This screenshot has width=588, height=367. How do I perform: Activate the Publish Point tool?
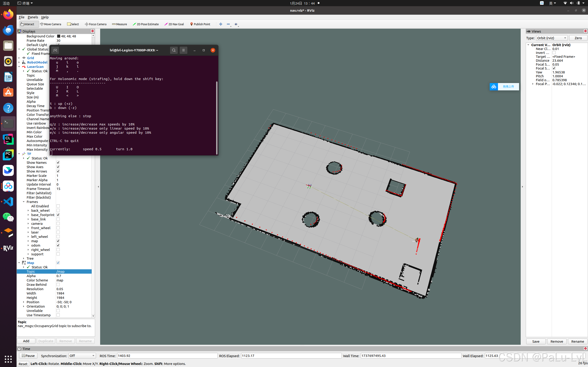[200, 24]
